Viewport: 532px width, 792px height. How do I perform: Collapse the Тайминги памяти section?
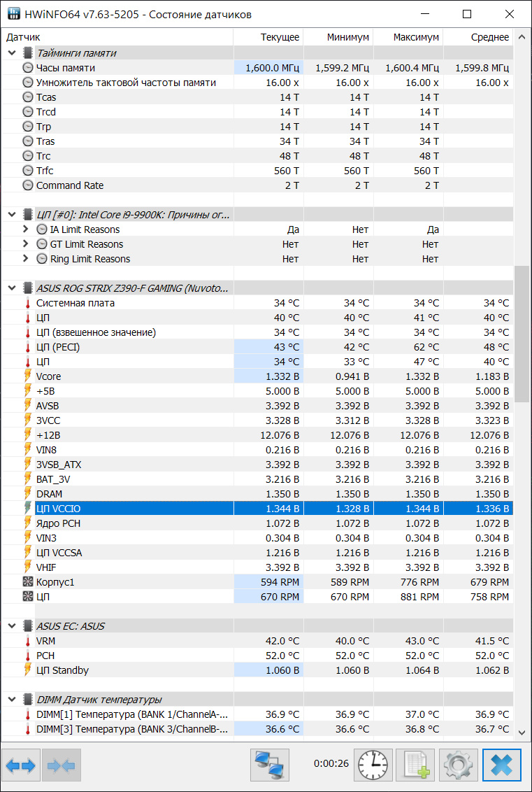click(x=12, y=53)
